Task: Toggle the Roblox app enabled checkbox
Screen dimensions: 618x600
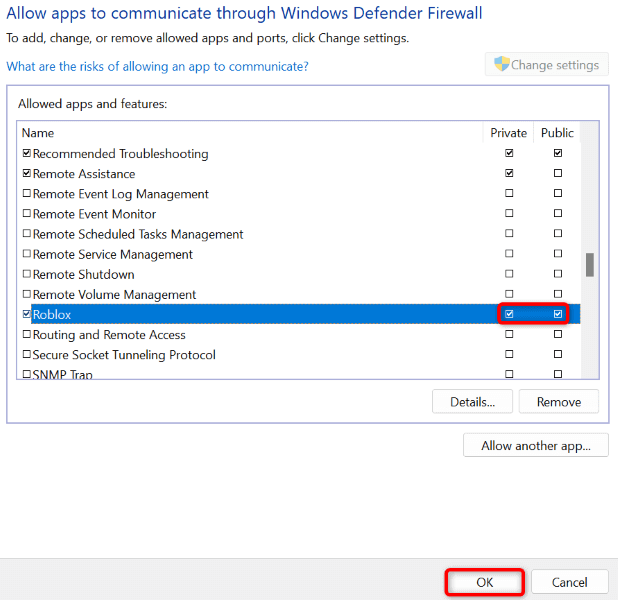Action: (26, 314)
